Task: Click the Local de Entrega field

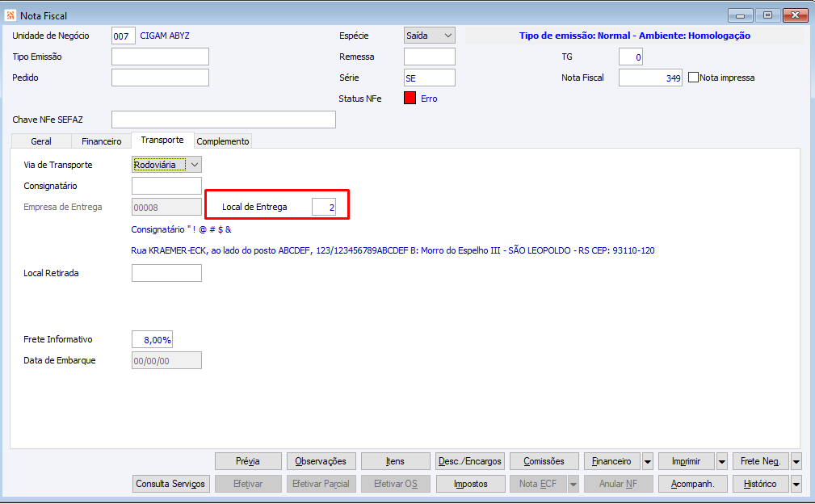Action: point(324,207)
